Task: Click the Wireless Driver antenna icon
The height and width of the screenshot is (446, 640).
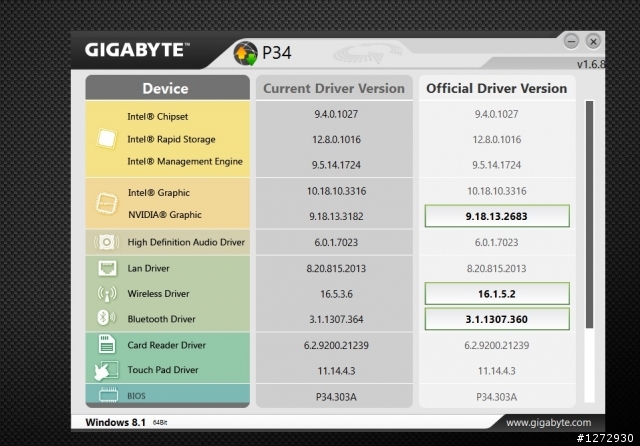Action: pos(107,293)
